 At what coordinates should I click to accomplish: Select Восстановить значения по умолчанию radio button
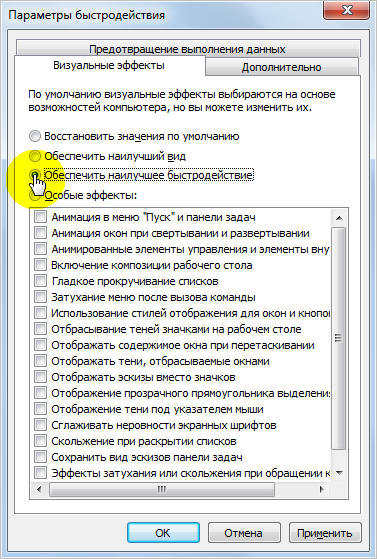coord(35,136)
